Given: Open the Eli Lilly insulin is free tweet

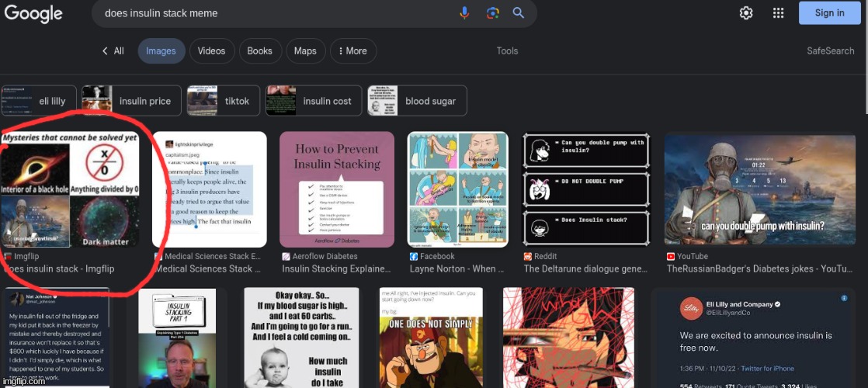Looking at the screenshot, I should (753, 338).
